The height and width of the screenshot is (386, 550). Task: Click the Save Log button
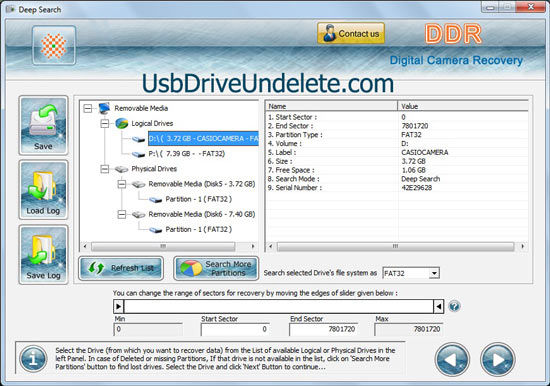(43, 254)
